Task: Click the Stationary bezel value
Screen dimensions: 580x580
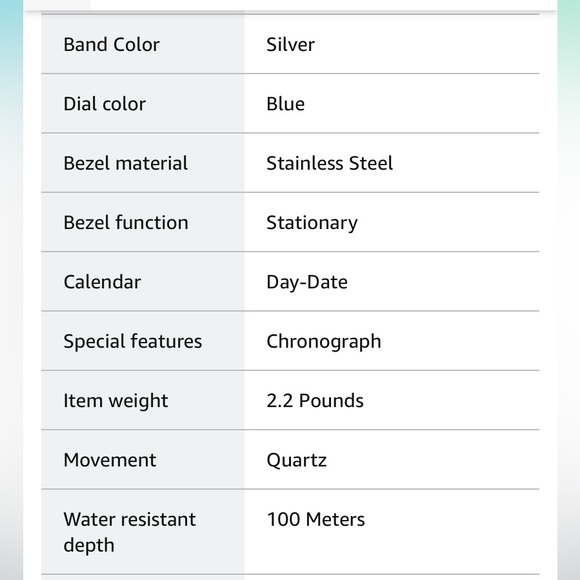Action: tap(312, 223)
